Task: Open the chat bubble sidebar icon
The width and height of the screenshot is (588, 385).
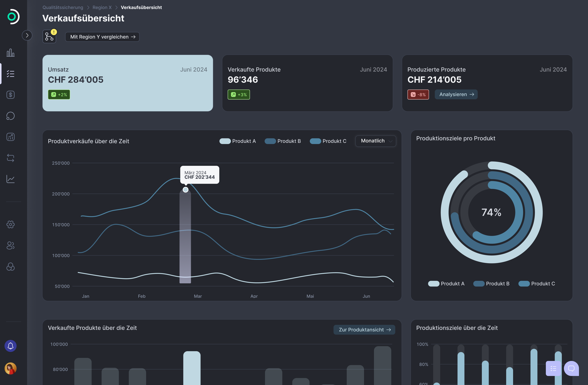Action: 10,116
